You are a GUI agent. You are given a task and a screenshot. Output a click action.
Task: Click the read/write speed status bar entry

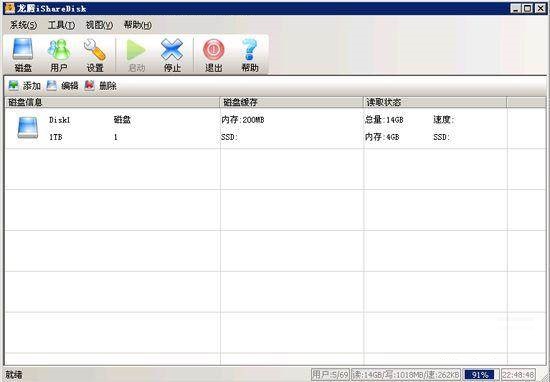tap(406, 375)
